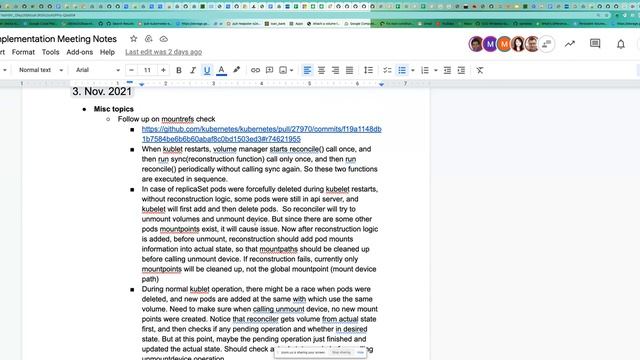
Task: Expand the numbered list options arrow
Action: (436, 70)
